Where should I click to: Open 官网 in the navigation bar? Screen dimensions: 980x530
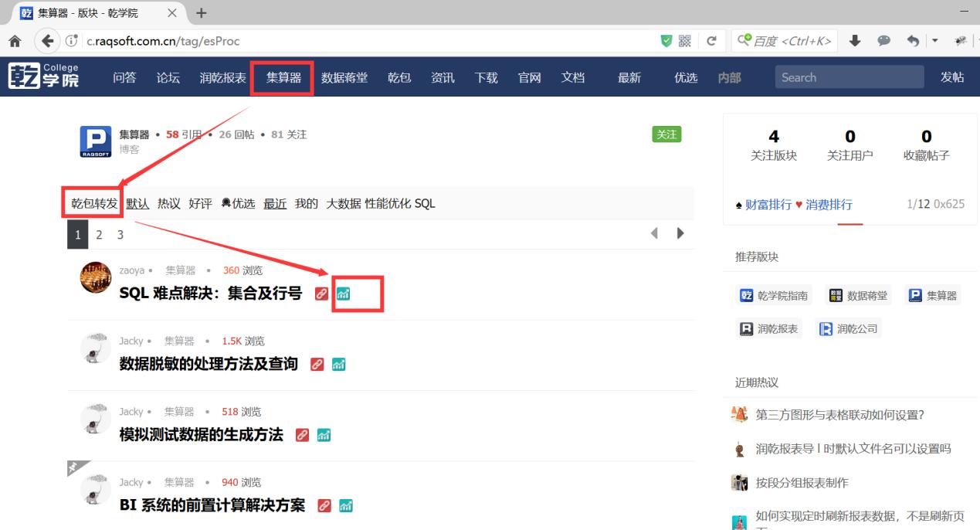(x=529, y=77)
